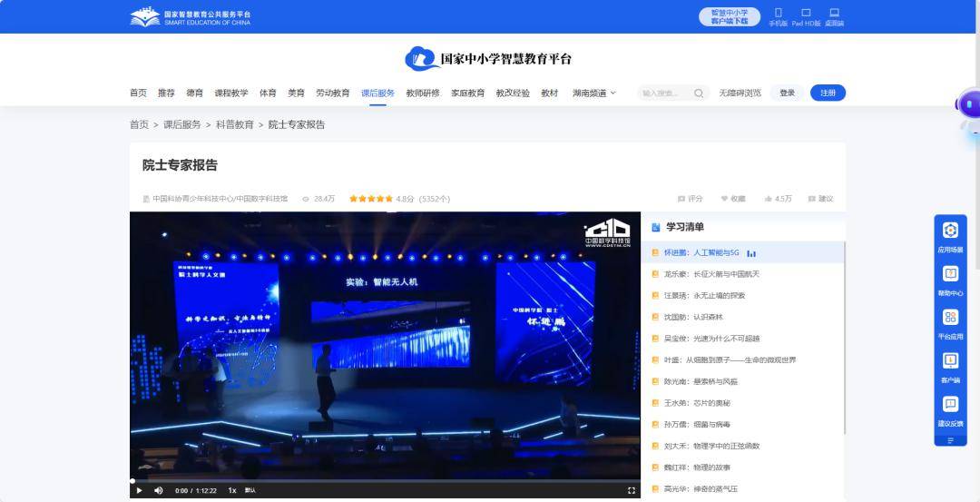Screen dimensions: 980x502
Task: Play the video
Action: [140, 491]
